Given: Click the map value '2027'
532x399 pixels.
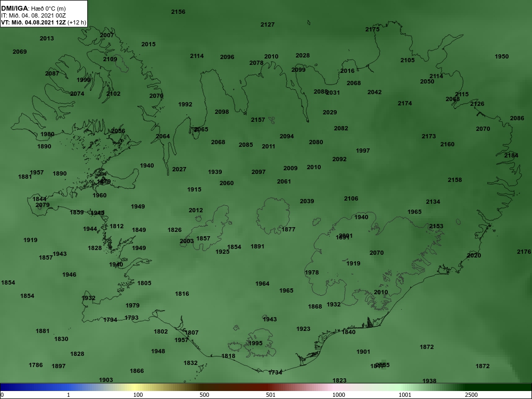Looking at the screenshot, I should (179, 169).
